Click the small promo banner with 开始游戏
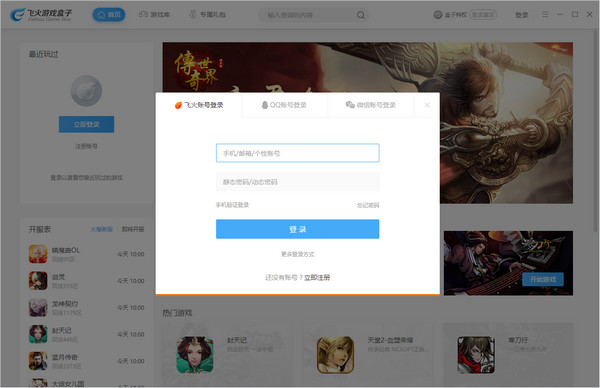The height and width of the screenshot is (388, 600). [x=508, y=263]
